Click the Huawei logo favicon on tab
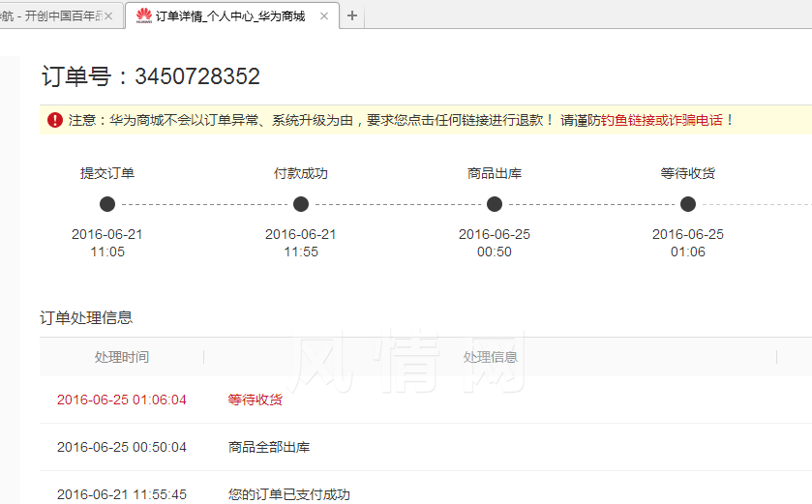 tap(143, 15)
